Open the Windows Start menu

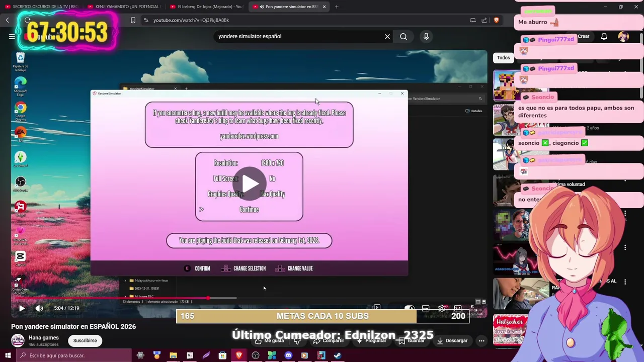pos(8,355)
